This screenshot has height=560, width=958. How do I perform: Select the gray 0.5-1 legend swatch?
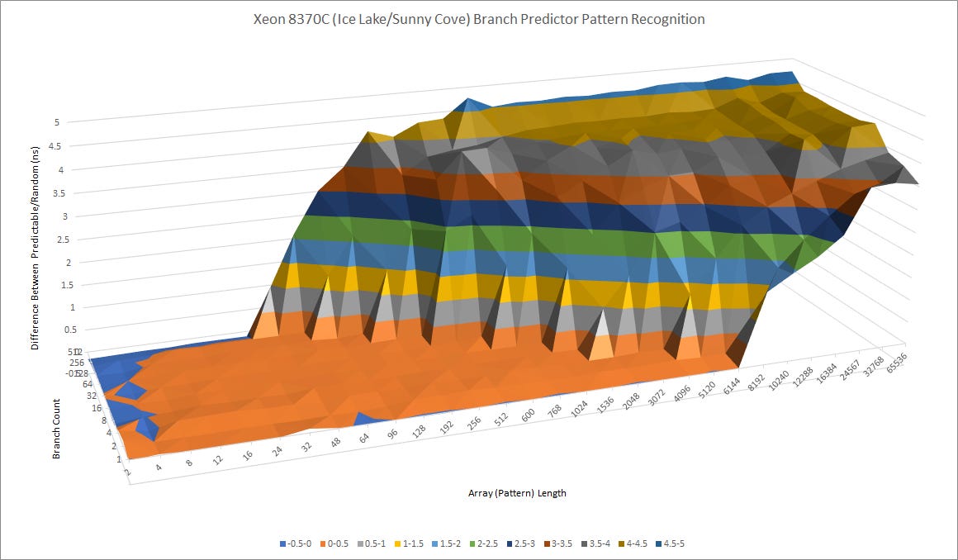click(359, 543)
